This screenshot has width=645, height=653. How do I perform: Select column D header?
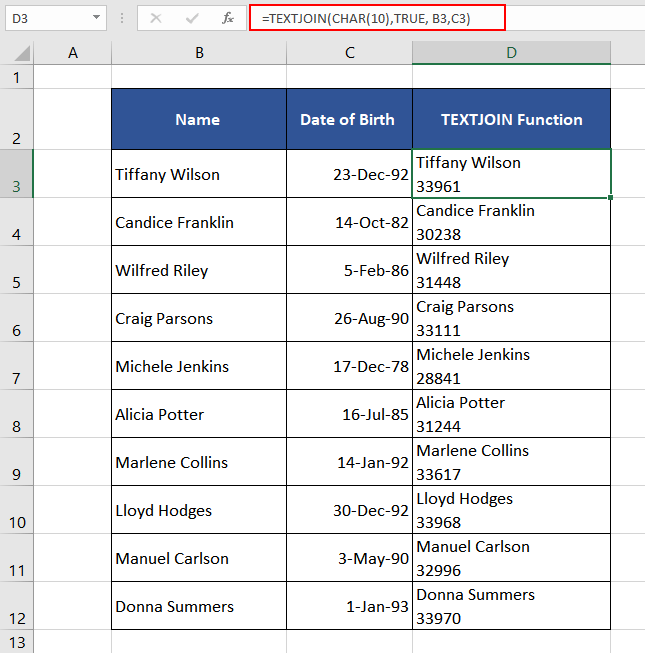(511, 53)
